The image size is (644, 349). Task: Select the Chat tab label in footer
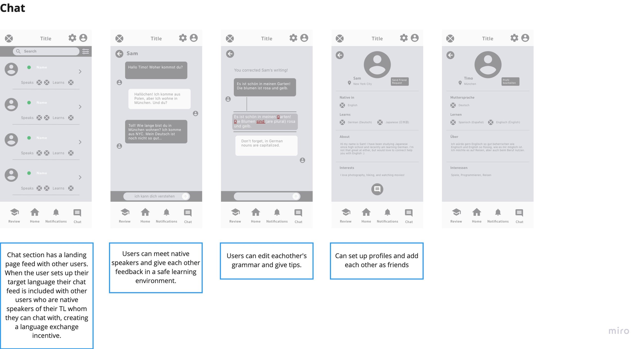(x=79, y=221)
